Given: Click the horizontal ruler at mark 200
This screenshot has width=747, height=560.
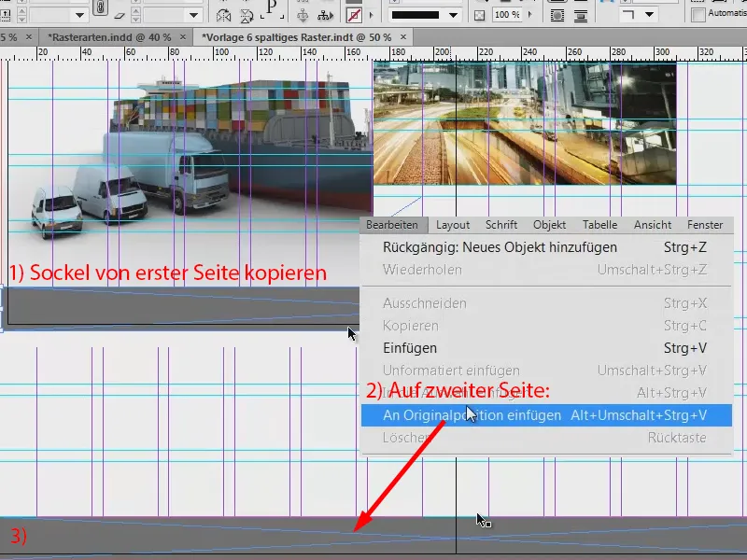Looking at the screenshot, I should (x=442, y=52).
